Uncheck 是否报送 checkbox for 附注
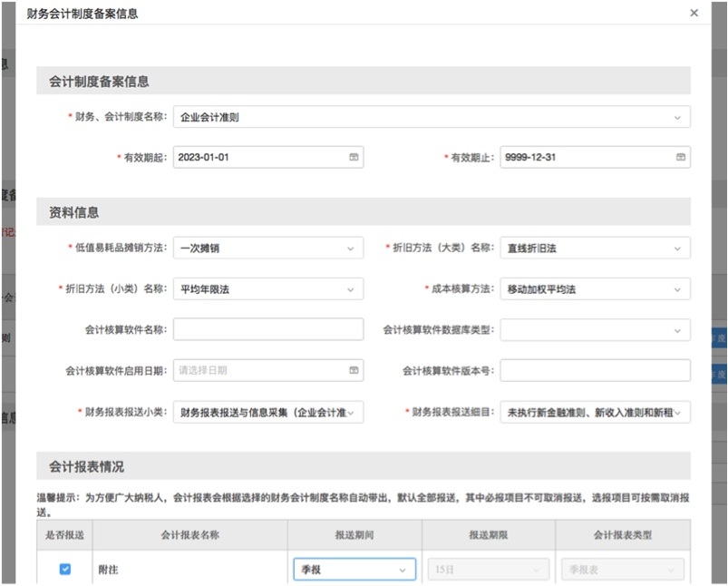Image resolution: width=728 pixels, height=586 pixels. click(x=65, y=569)
